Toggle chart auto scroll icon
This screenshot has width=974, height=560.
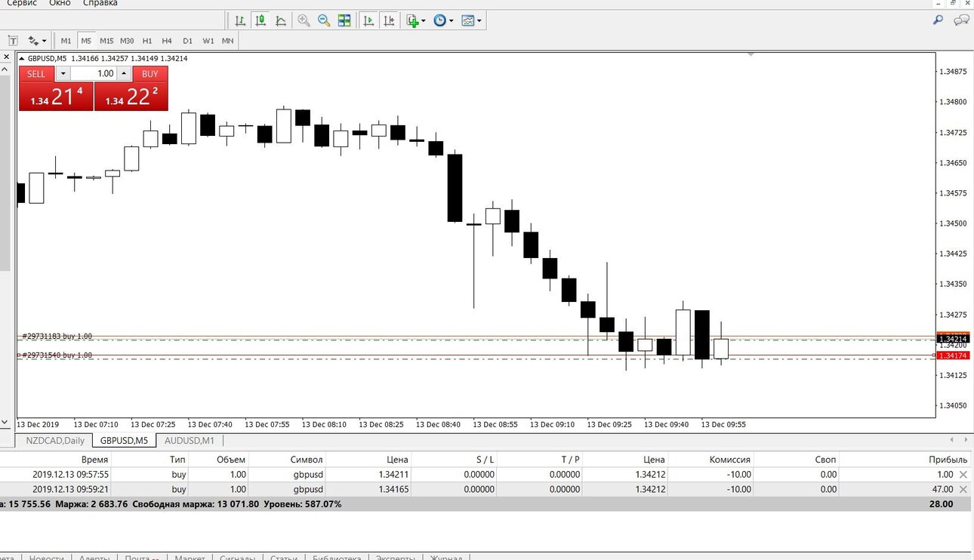pos(368,21)
